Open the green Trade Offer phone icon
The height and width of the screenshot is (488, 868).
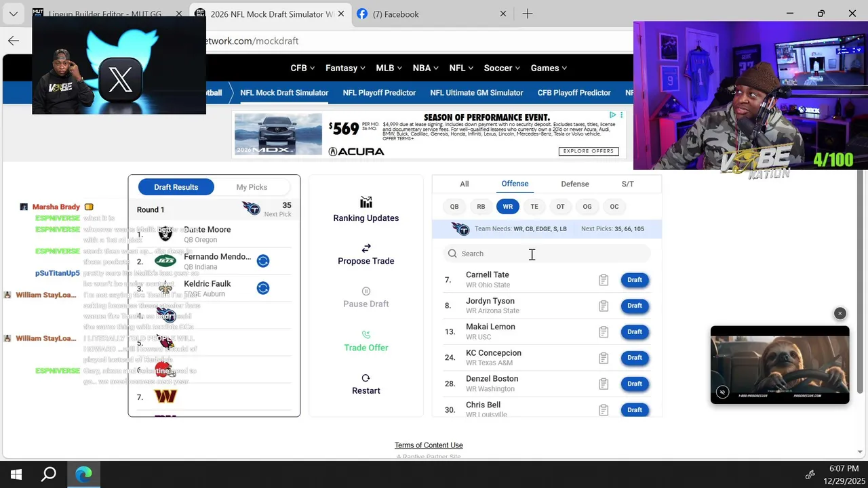(x=366, y=335)
